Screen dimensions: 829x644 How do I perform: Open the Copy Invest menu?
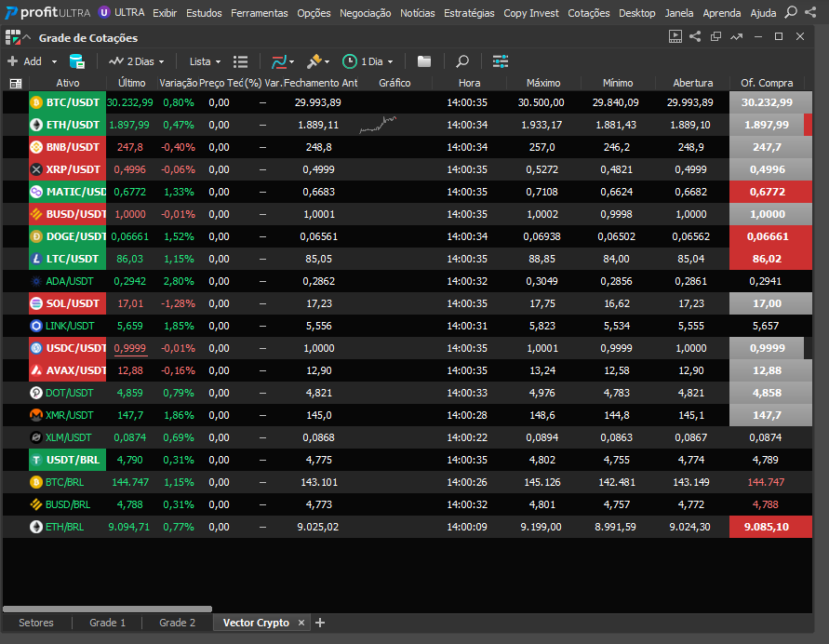point(531,13)
